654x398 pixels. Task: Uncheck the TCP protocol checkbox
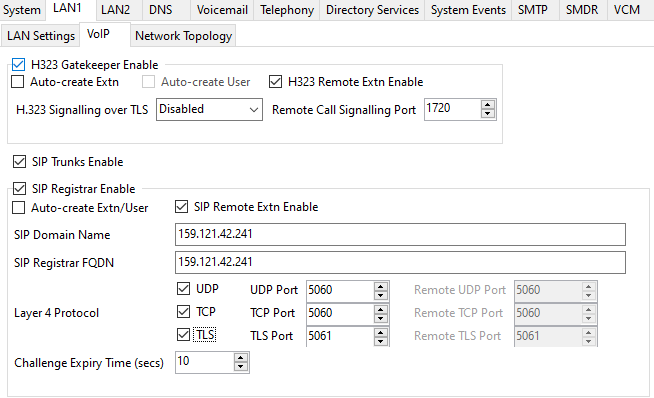pos(184,312)
